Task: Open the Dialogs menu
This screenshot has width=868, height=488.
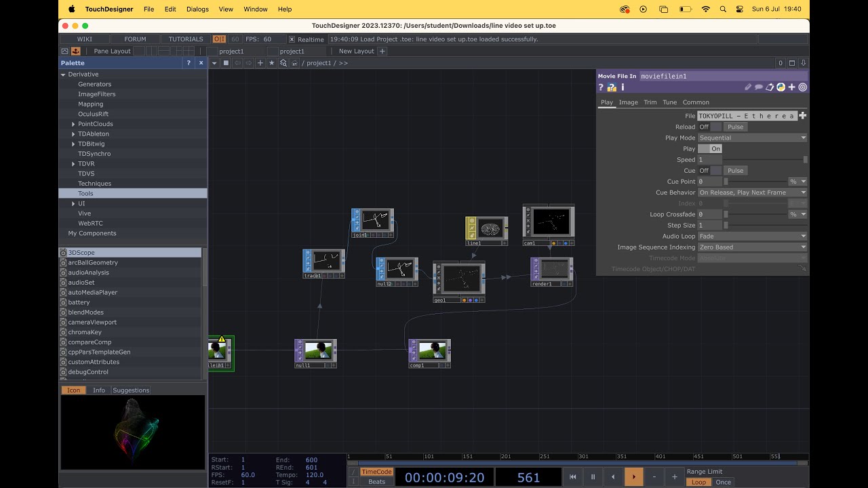Action: pos(197,9)
